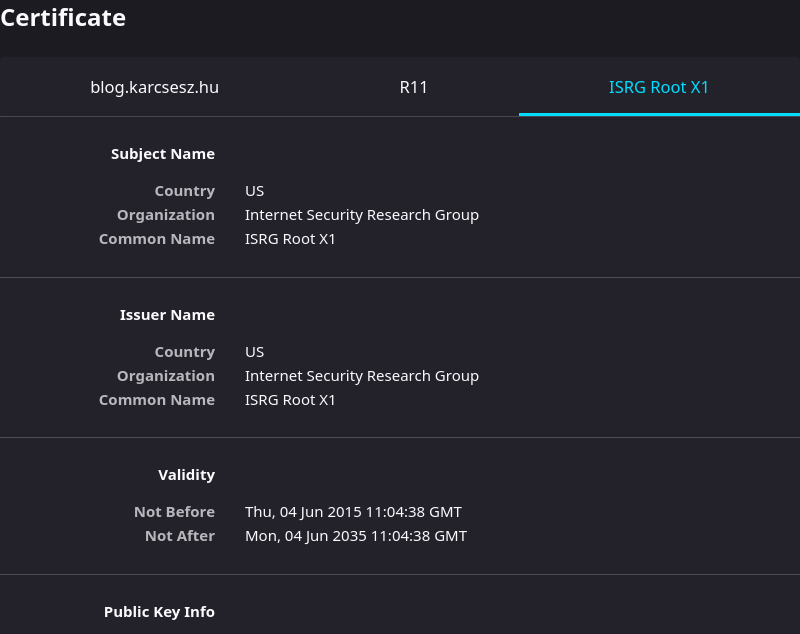Click the Country label under Subject Name
Viewport: 800px width, 634px height.
coord(185,191)
